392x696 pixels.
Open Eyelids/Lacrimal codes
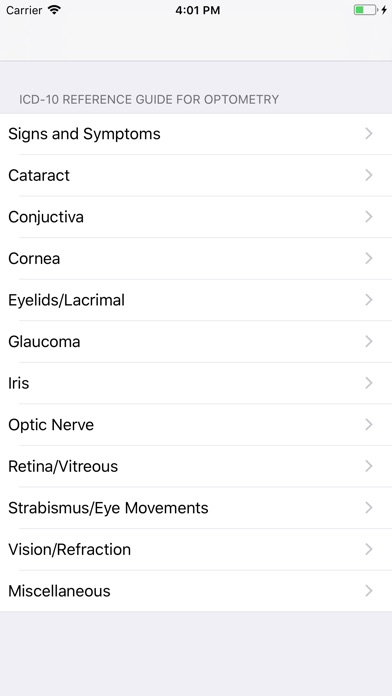(x=196, y=300)
